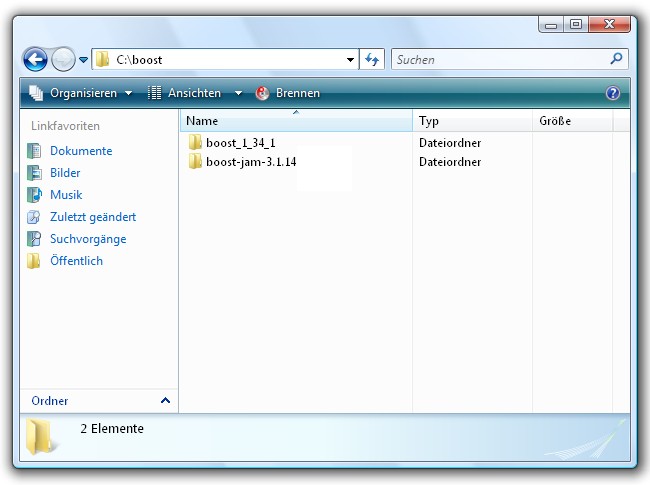Open the recent pages dropdown arrow
650x485 pixels.
83,60
